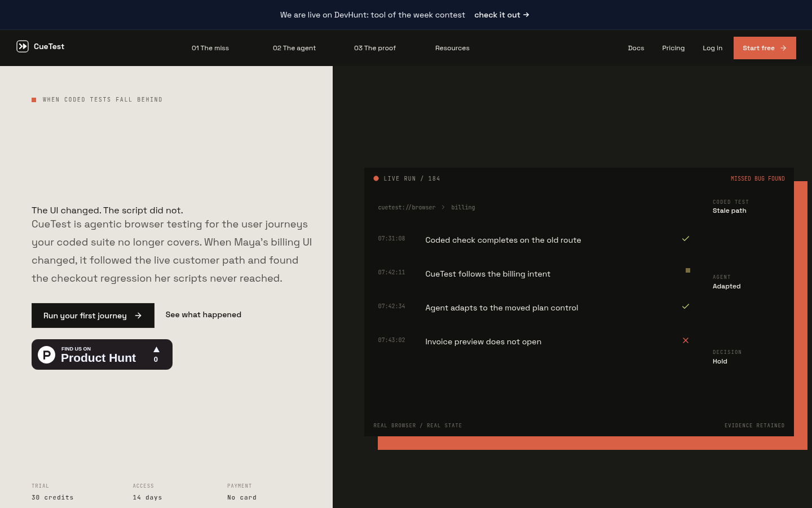Select the 'Coded check completes on the old route' row

[x=534, y=240]
